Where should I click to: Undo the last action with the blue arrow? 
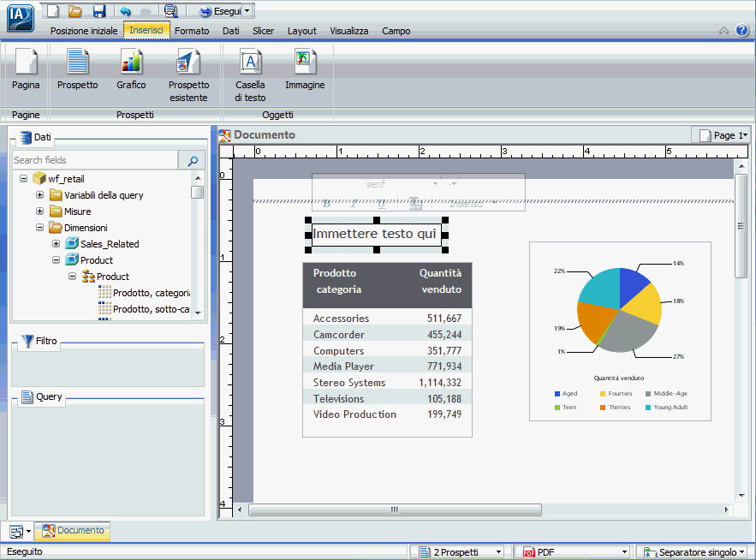point(125,11)
